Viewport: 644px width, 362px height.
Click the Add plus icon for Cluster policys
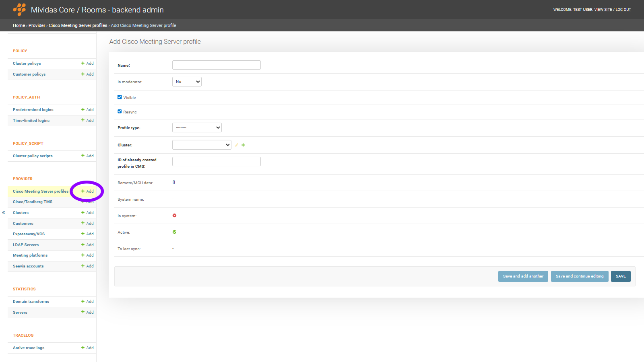[83, 64]
